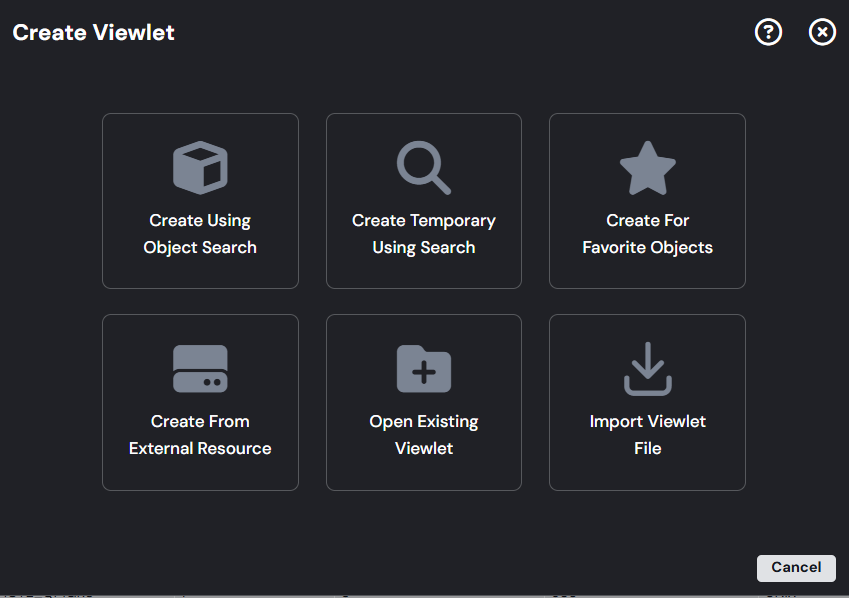
Task: Choose 'Open Existing Viewlet' label
Action: (423, 435)
